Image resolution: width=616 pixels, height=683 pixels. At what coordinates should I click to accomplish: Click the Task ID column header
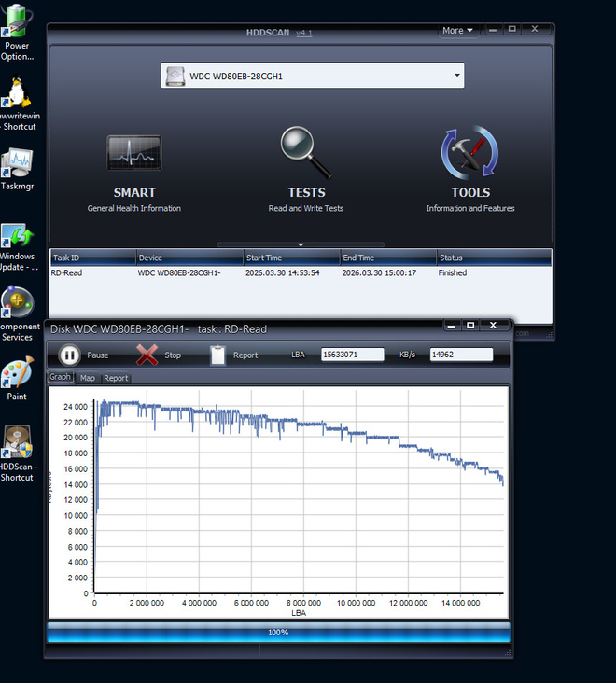click(92, 258)
